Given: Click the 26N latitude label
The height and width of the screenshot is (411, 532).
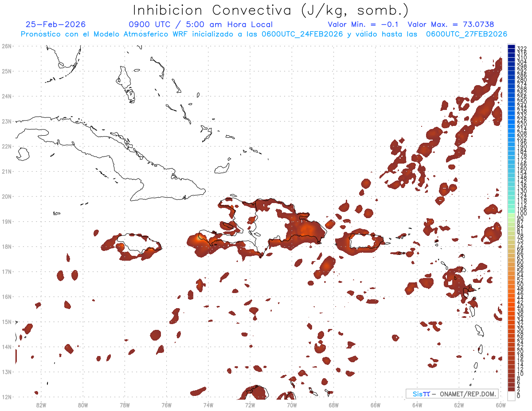Looking at the screenshot, I should click(7, 46).
